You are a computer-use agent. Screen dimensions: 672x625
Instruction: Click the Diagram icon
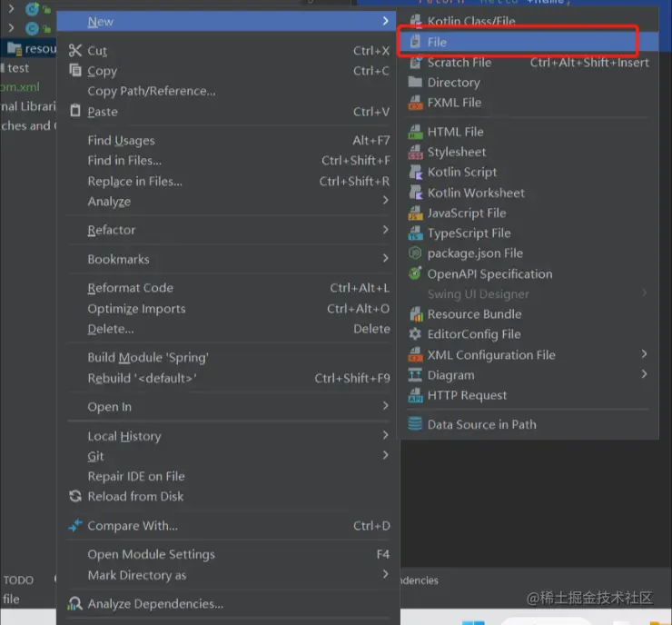415,374
